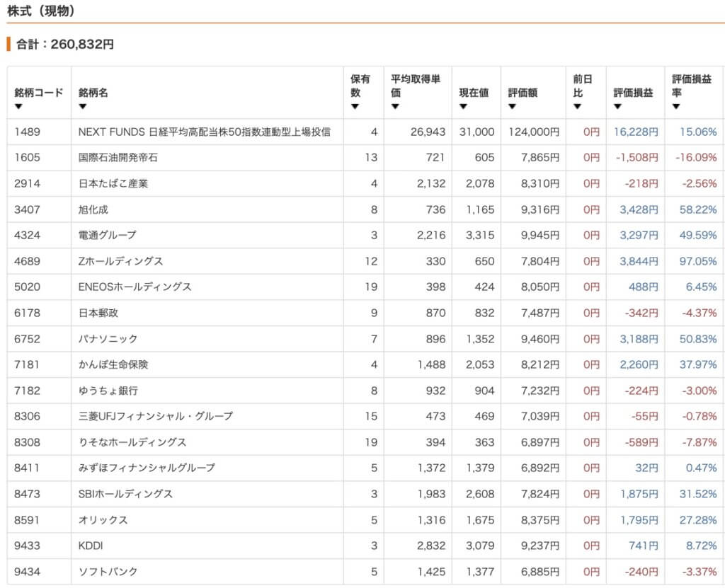Select the 国際石油開発帝石 stock name
725x588 pixels.
click(118, 158)
